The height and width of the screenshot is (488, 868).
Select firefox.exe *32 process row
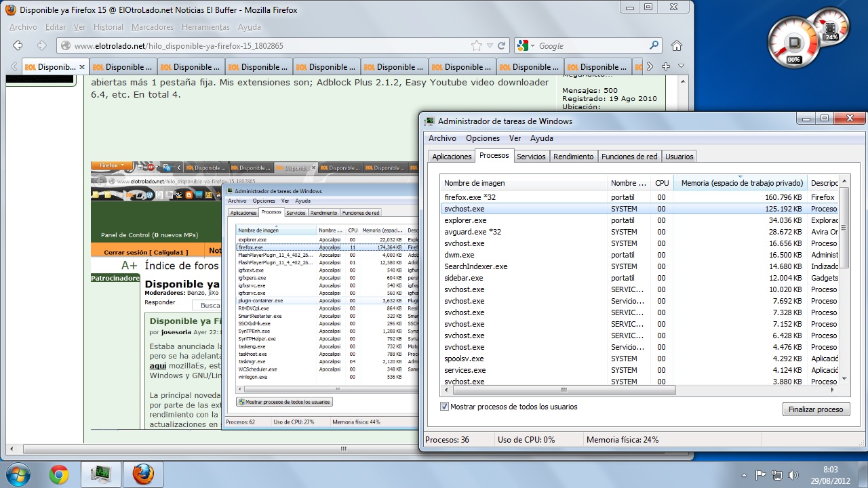639,197
